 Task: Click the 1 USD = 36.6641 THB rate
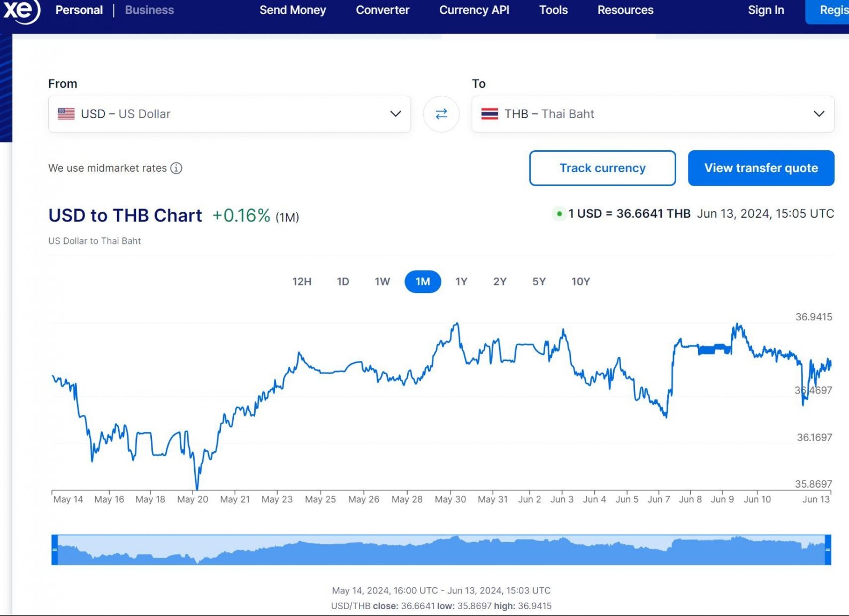click(629, 214)
